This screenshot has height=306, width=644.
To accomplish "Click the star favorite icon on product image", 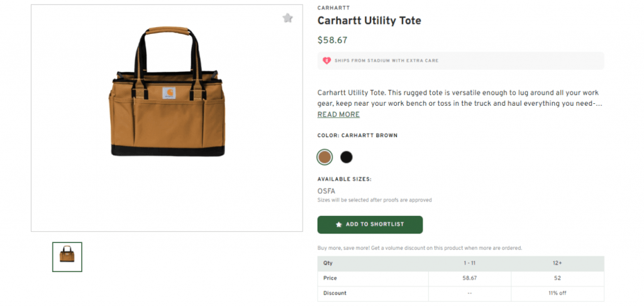I will point(287,18).
